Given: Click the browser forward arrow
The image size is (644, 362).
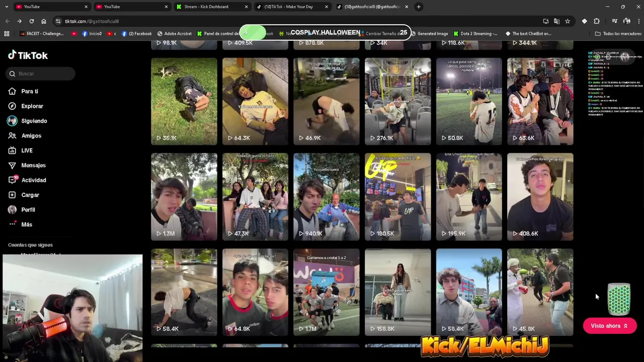Looking at the screenshot, I should [19, 21].
